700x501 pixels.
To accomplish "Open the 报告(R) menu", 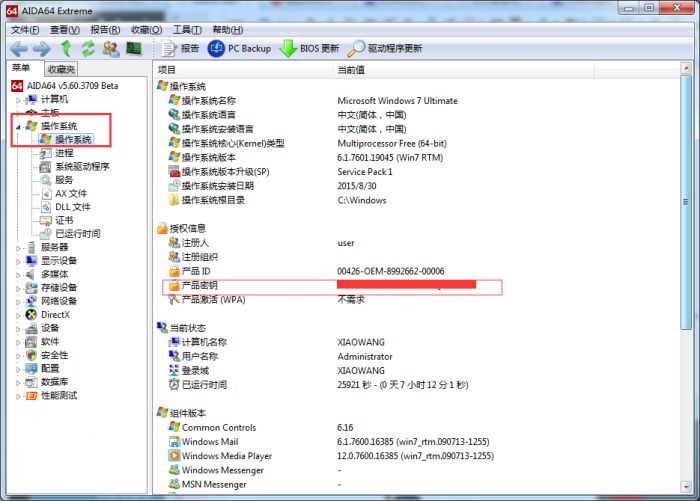I will tap(105, 30).
